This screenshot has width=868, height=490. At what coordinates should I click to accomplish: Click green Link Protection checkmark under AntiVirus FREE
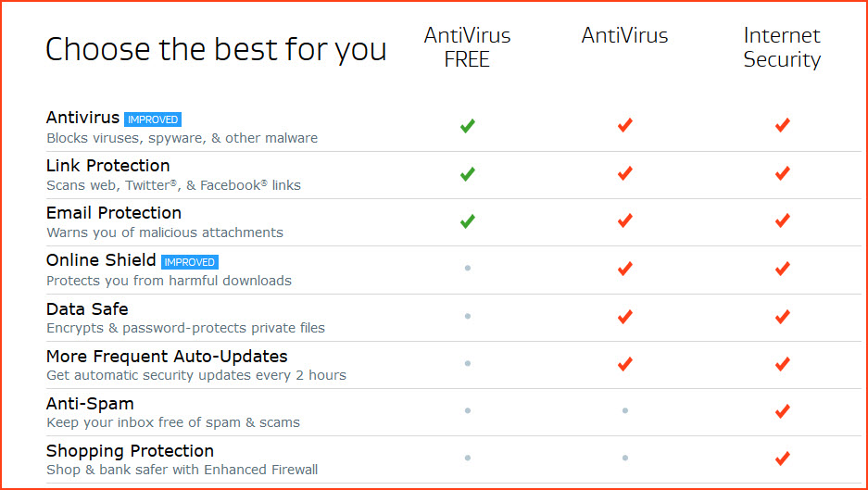[467, 174]
